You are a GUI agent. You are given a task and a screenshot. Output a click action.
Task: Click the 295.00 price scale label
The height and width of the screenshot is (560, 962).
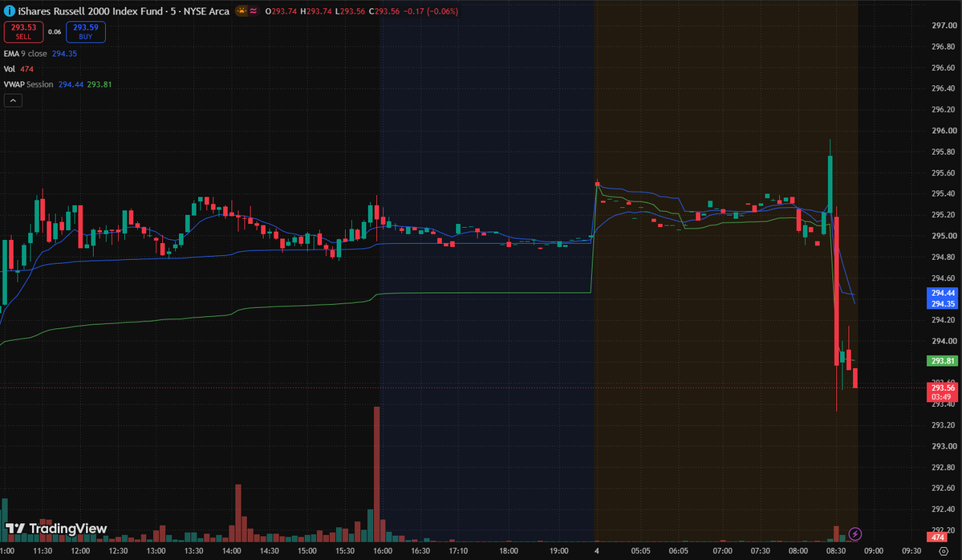[944, 236]
